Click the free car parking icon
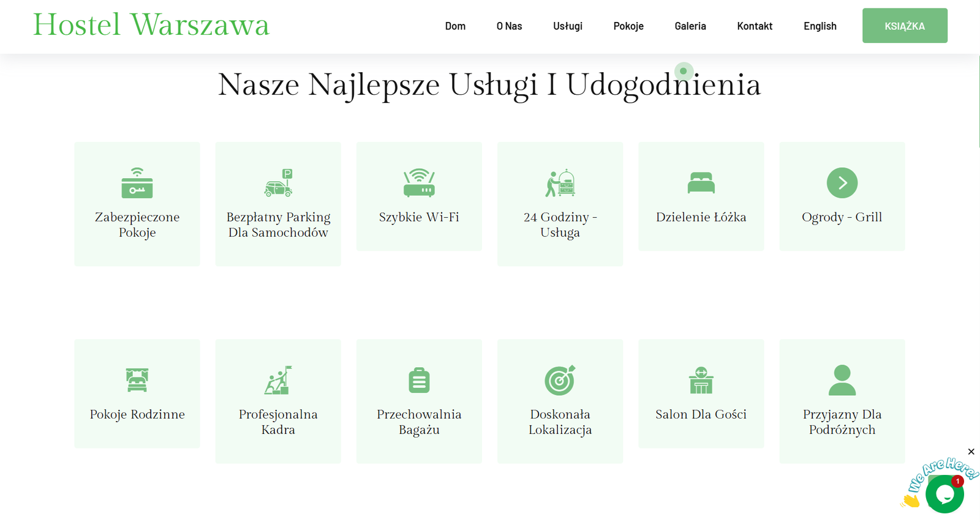Viewport: 980px width, 522px height. (278, 183)
